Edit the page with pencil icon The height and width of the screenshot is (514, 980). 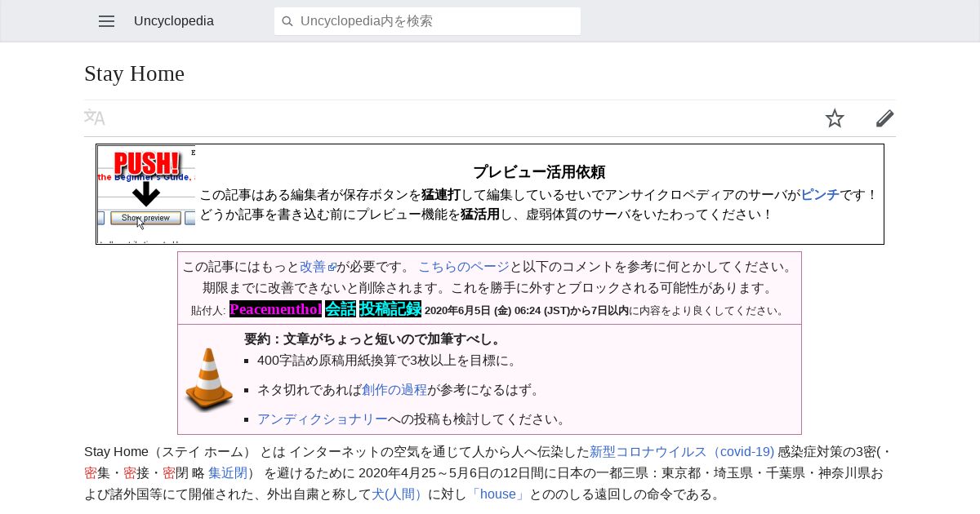(885, 118)
